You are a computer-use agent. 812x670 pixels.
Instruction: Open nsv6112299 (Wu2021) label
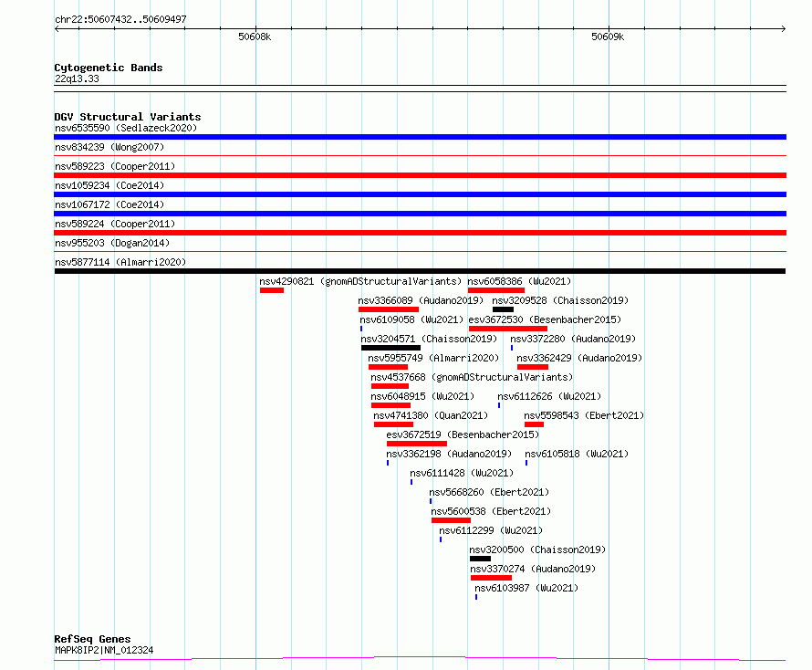click(491, 530)
